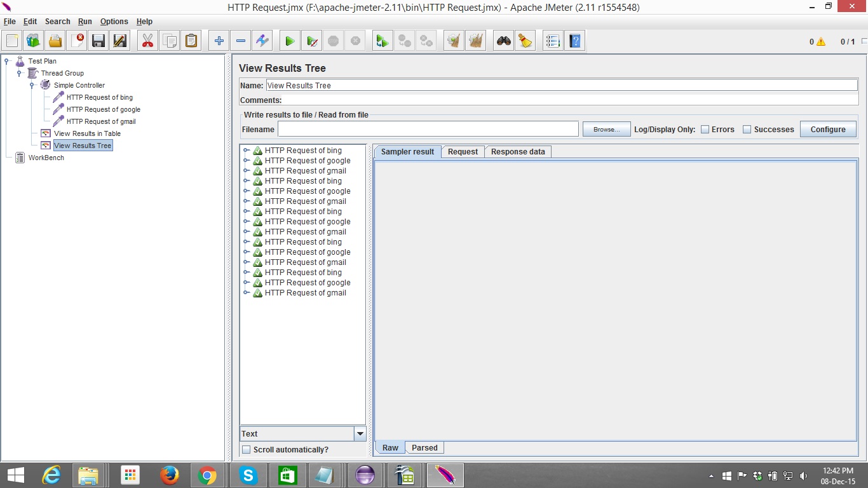Click Remote Stop All icon

(x=404, y=41)
